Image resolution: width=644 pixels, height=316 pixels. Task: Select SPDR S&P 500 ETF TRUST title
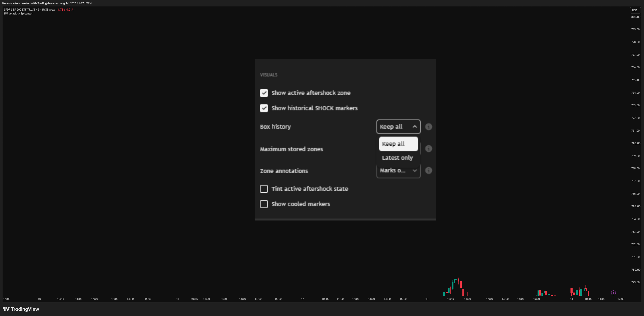20,10
